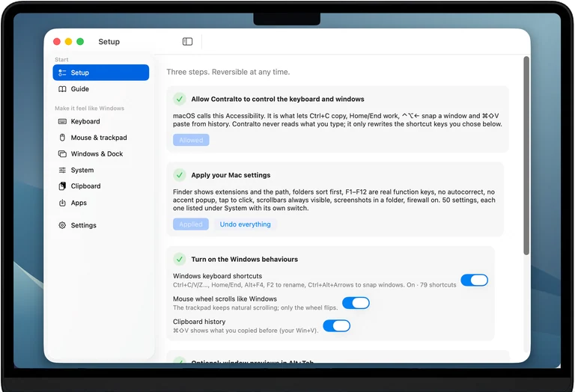
Task: Open Windows & Dock page
Action: pyautogui.click(x=101, y=154)
